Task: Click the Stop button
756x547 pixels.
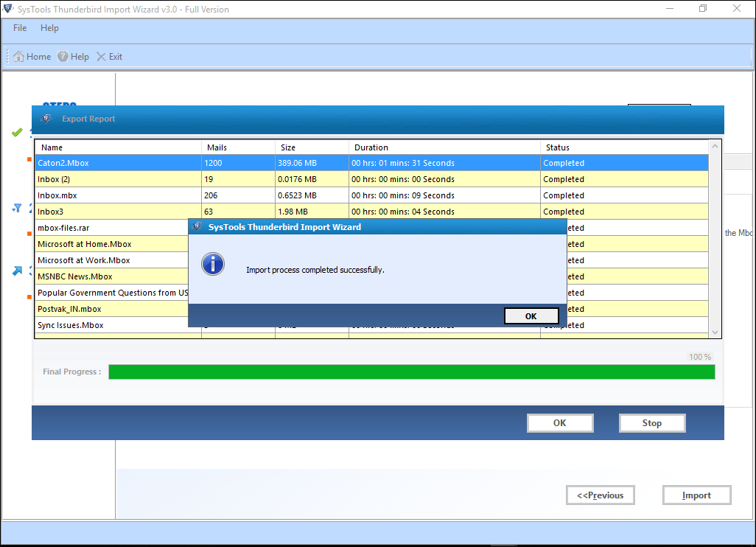Action: point(652,423)
